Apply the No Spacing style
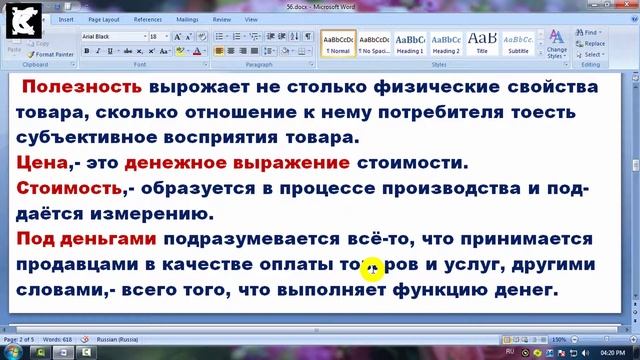Image resolution: width=640 pixels, height=360 pixels. click(x=374, y=43)
